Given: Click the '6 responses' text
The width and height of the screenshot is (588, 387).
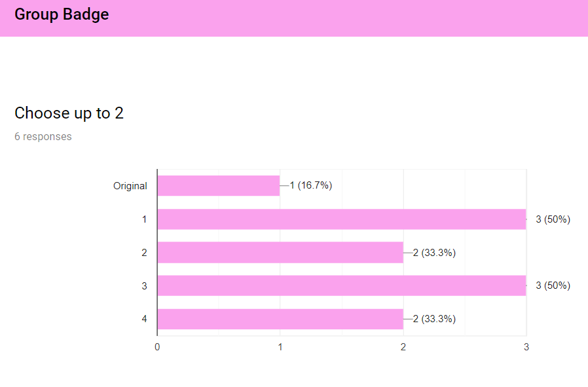Looking at the screenshot, I should pos(43,136).
